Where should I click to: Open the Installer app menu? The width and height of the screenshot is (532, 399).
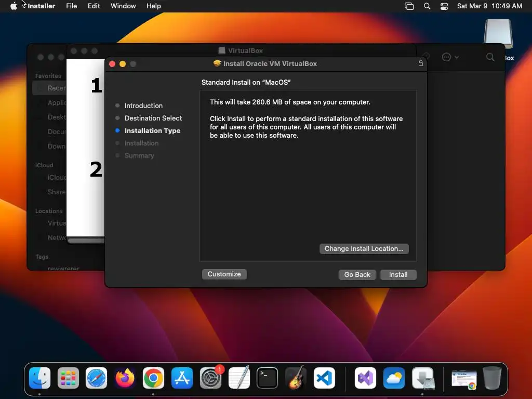coord(42,6)
